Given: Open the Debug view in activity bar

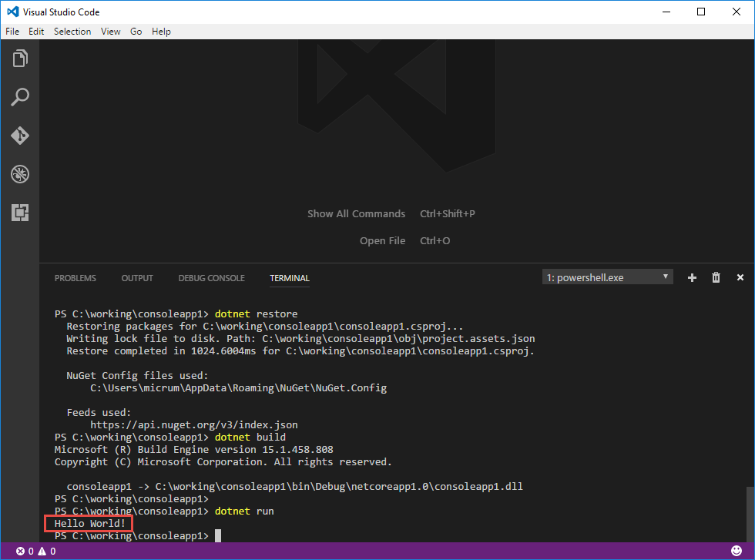Looking at the screenshot, I should pos(20,174).
